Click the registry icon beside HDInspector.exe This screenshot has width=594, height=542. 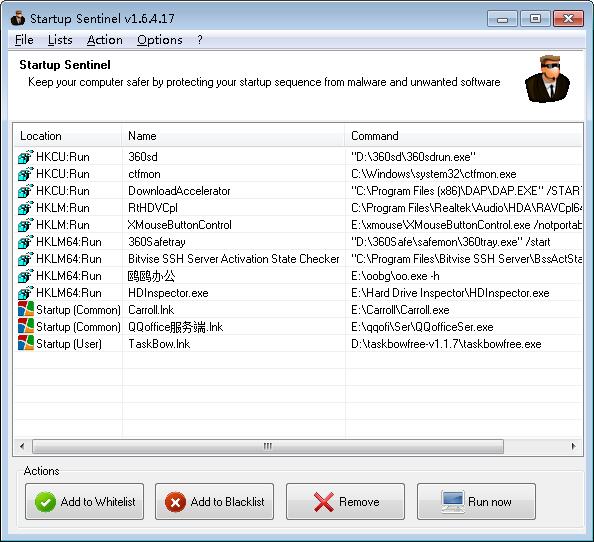[x=26, y=293]
